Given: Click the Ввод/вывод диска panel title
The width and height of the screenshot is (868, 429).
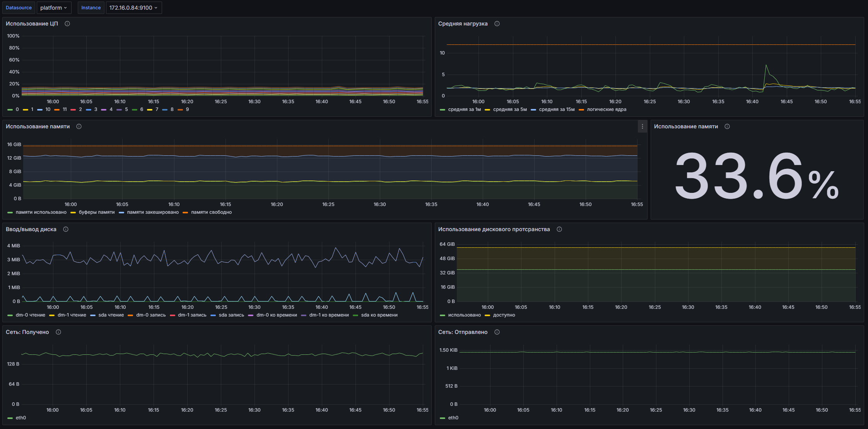Looking at the screenshot, I should [x=31, y=229].
